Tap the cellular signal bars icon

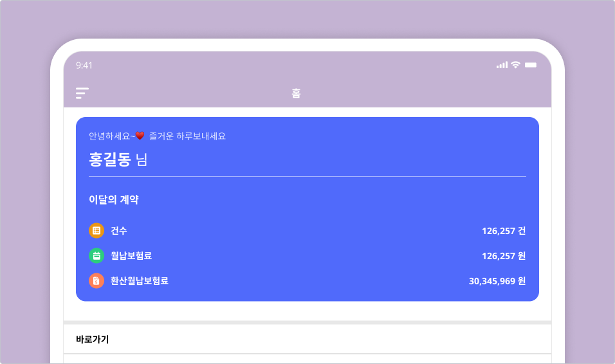tap(502, 65)
